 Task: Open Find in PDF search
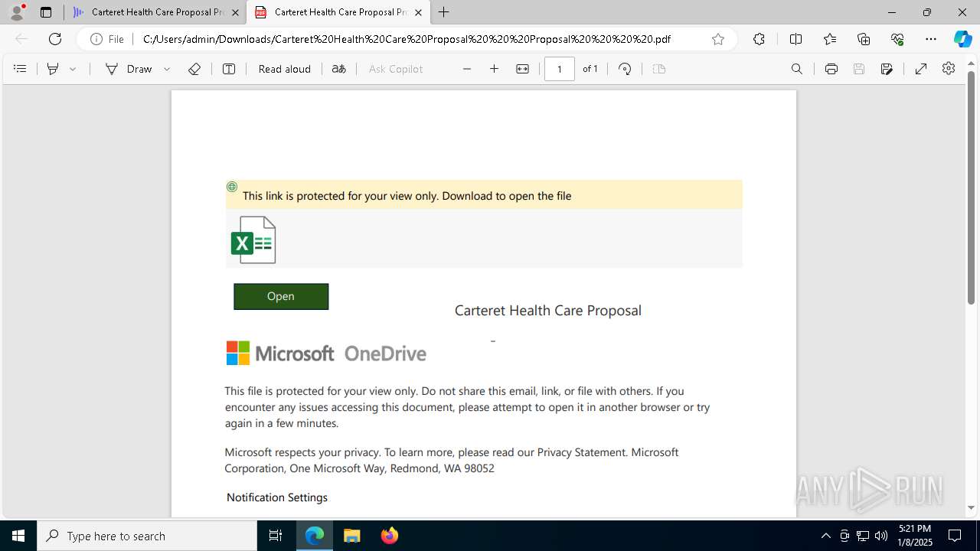tap(797, 69)
